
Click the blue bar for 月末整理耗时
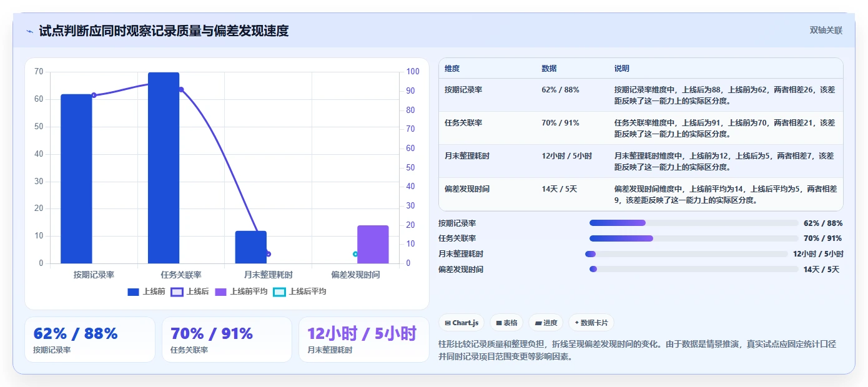coord(251,247)
